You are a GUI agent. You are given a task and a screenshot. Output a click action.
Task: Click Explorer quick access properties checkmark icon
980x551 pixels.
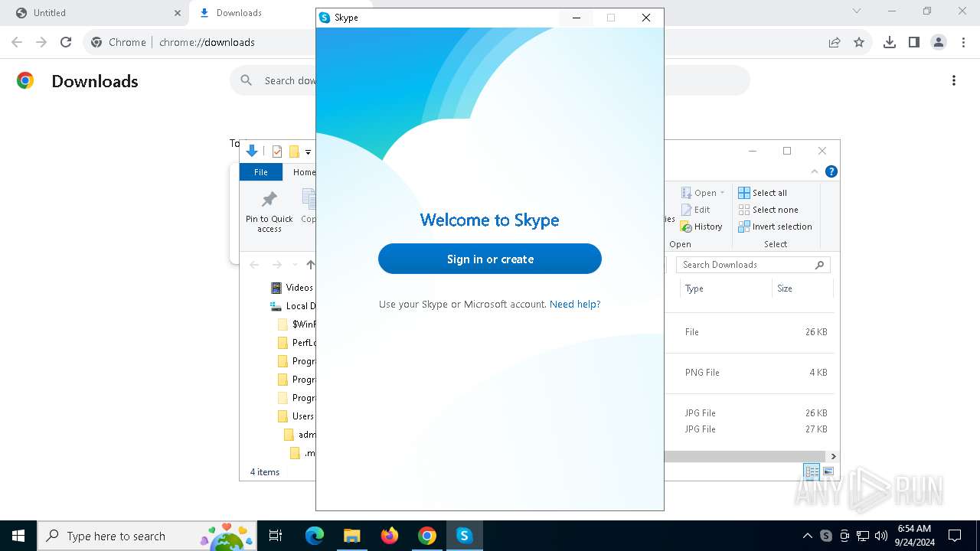point(277,152)
